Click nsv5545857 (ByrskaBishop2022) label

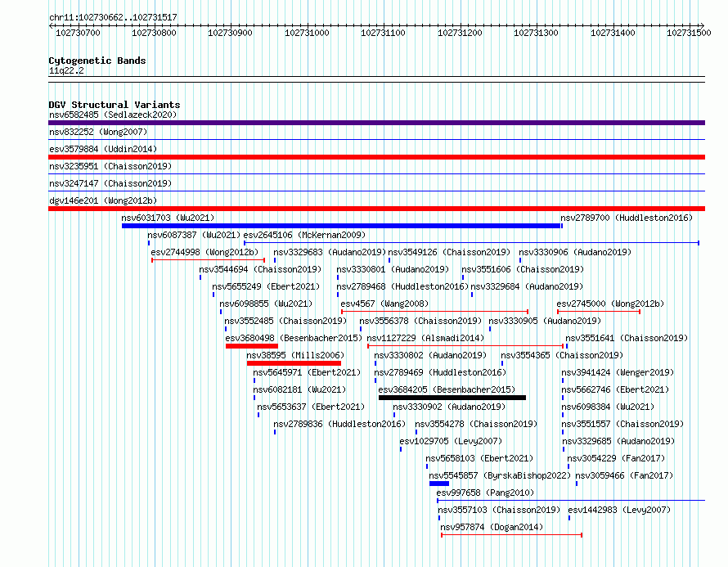pyautogui.click(x=500, y=475)
